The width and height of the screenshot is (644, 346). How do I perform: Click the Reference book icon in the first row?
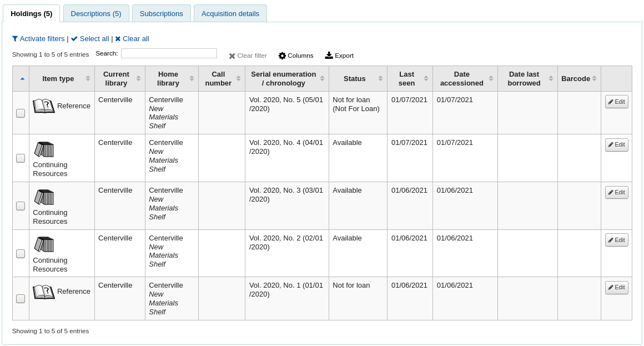44,106
